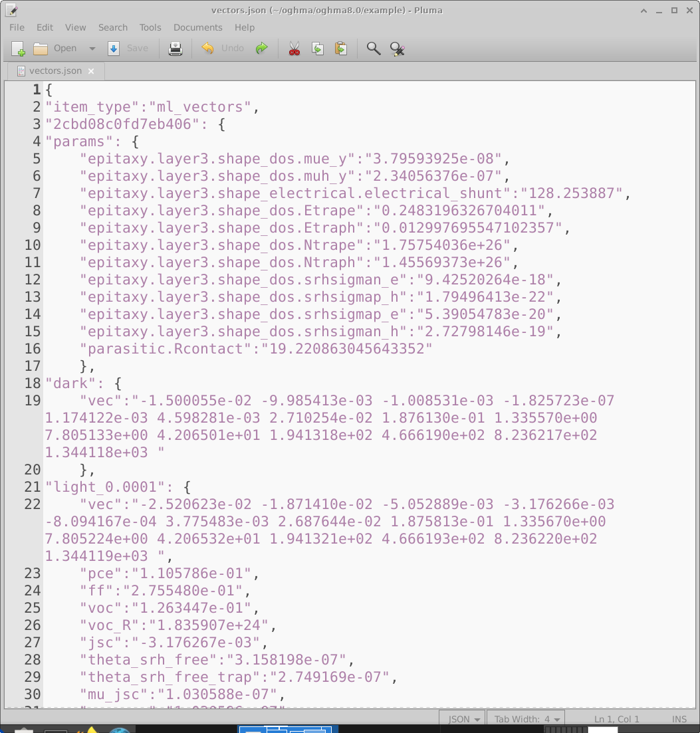Click the Copy toolbar icon
The width and height of the screenshot is (700, 733).
pos(318,49)
